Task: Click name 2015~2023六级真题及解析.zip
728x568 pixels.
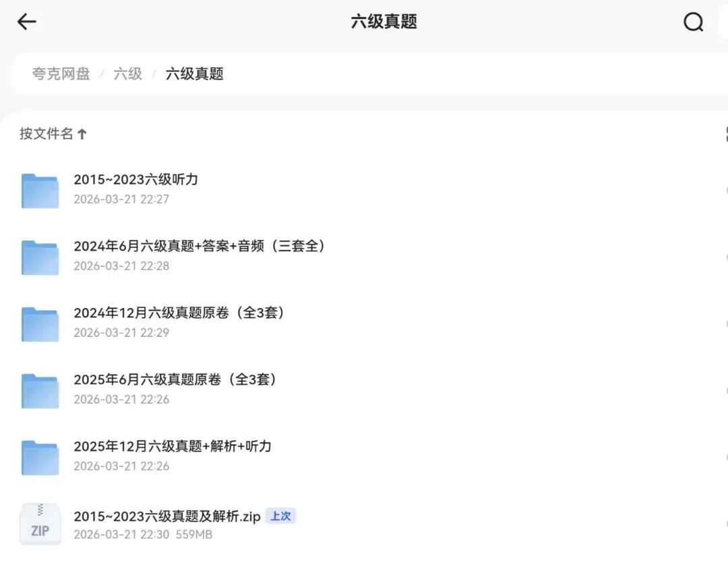Action: click(x=167, y=517)
